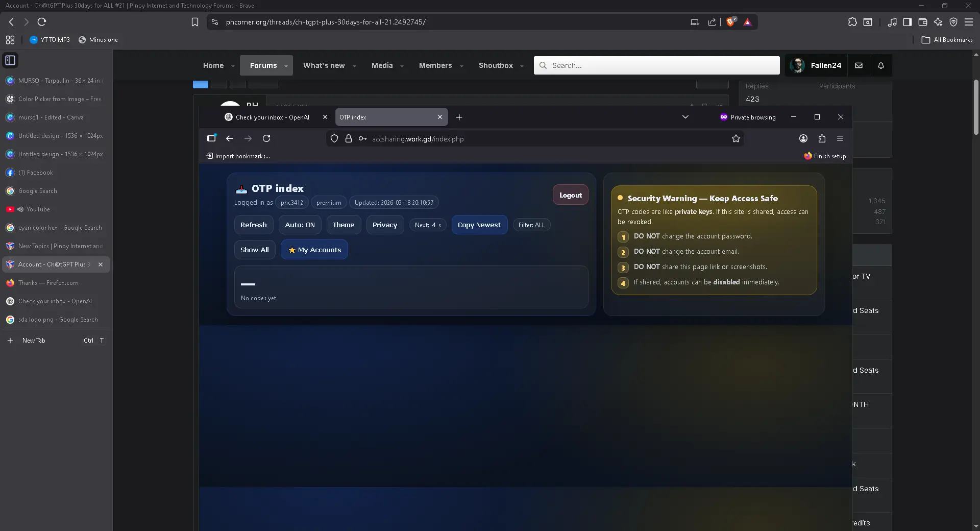Toggle Brave sidebar panel icon
980x531 pixels.
pyautogui.click(x=908, y=22)
